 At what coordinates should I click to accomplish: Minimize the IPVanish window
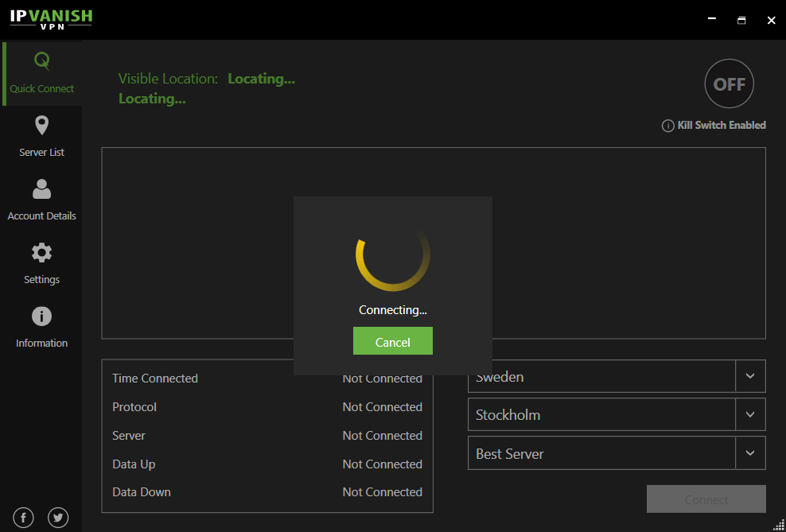712,19
